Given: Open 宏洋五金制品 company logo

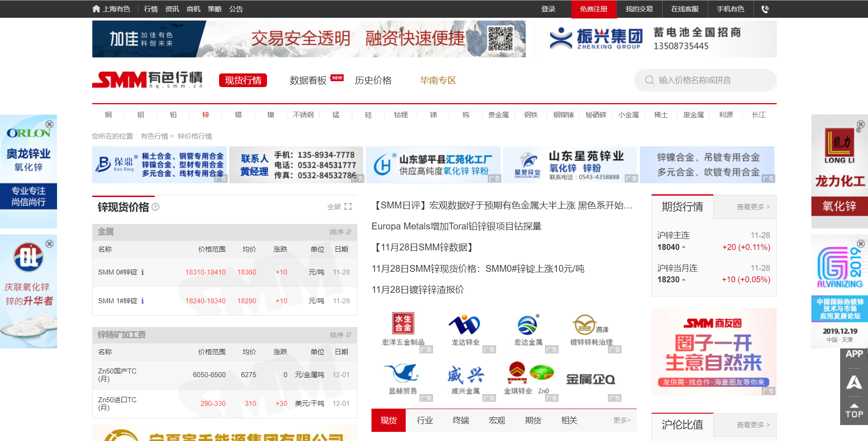Looking at the screenshot, I should pos(403,329).
